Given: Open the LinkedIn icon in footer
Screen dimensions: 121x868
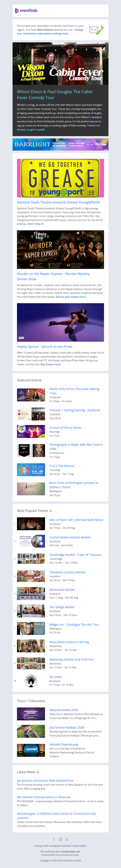Looking at the screenshot, I should (x=60, y=839).
